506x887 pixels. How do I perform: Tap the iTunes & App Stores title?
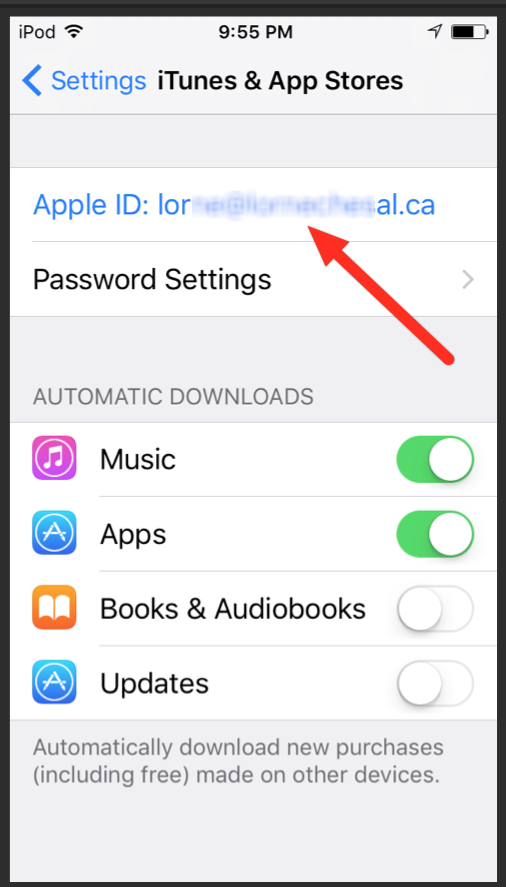[x=280, y=80]
